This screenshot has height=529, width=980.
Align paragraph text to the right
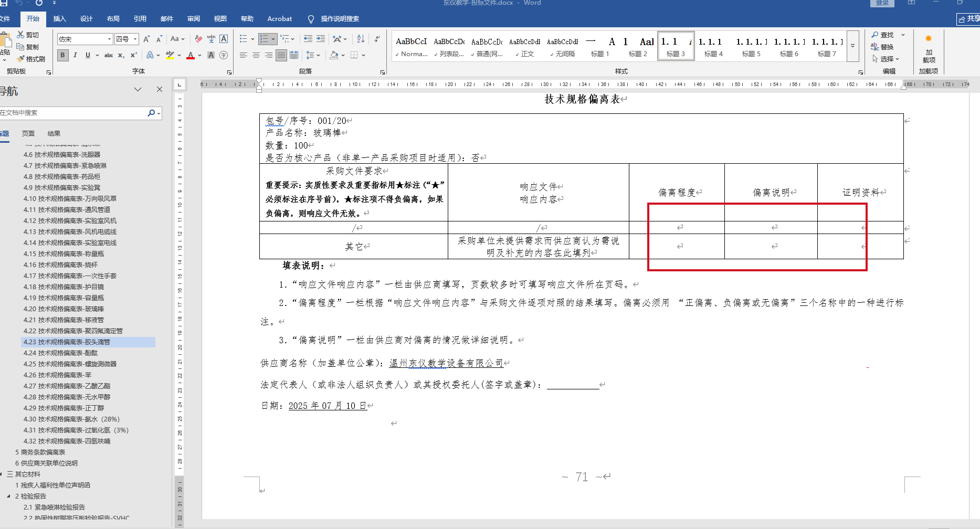click(x=269, y=55)
